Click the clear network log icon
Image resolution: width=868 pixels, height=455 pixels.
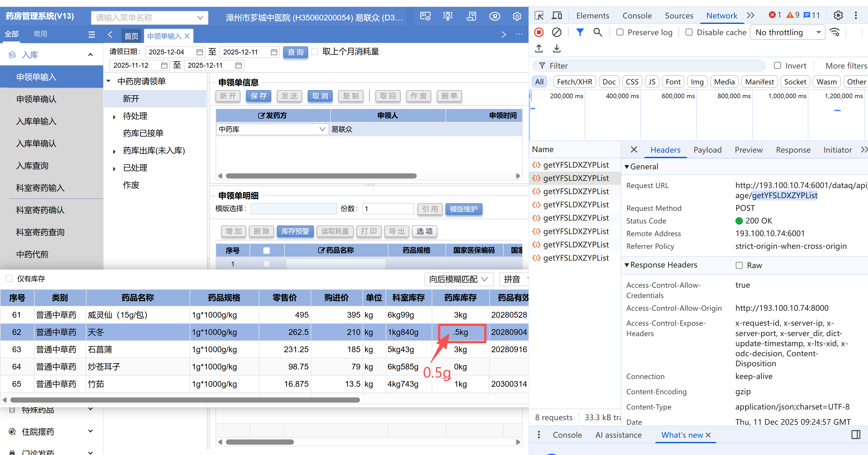click(x=556, y=32)
